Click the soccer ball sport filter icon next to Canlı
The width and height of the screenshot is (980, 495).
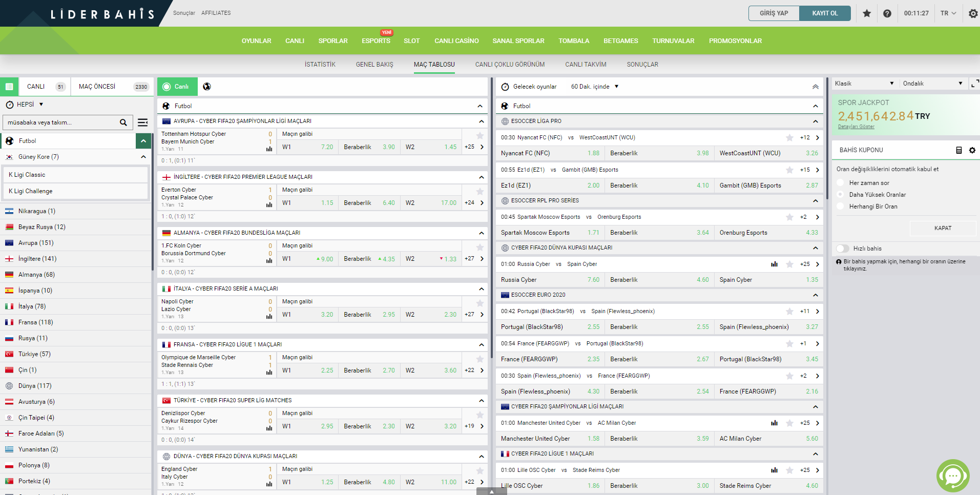point(207,87)
